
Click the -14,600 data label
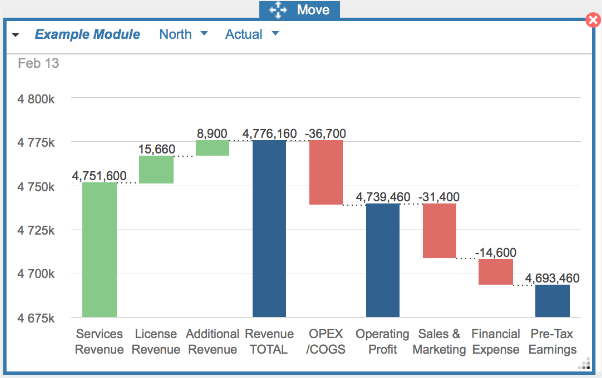click(496, 253)
